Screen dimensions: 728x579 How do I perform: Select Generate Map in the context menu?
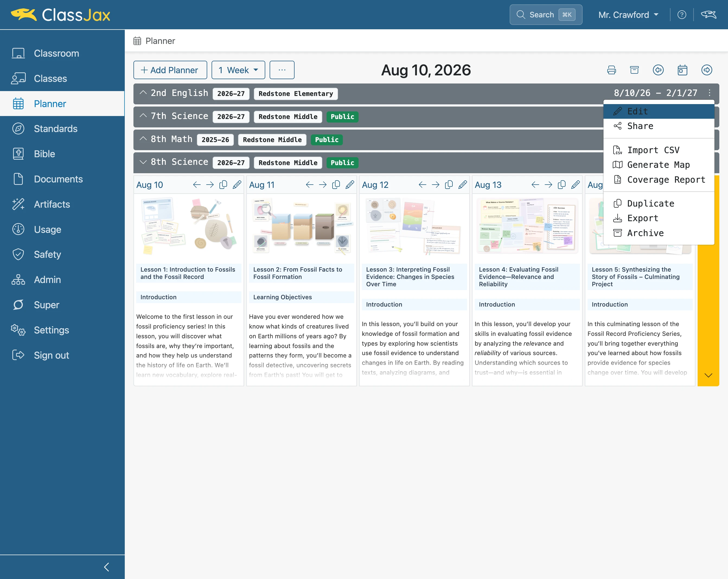coord(659,165)
